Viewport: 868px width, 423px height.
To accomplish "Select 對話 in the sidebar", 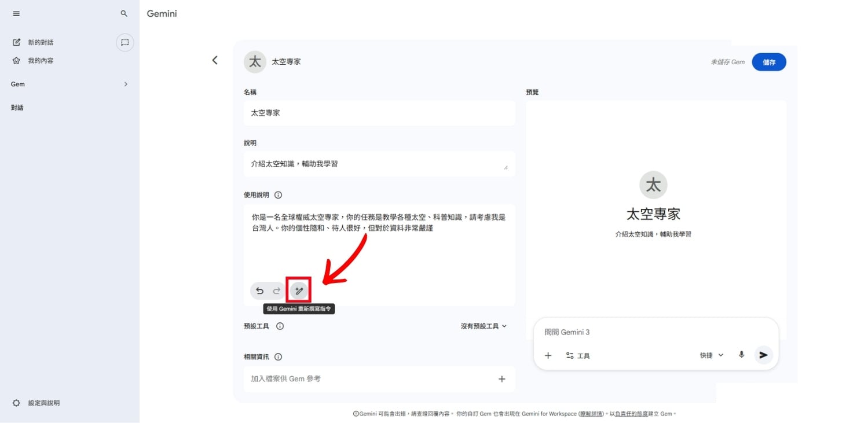I will pyautogui.click(x=17, y=108).
